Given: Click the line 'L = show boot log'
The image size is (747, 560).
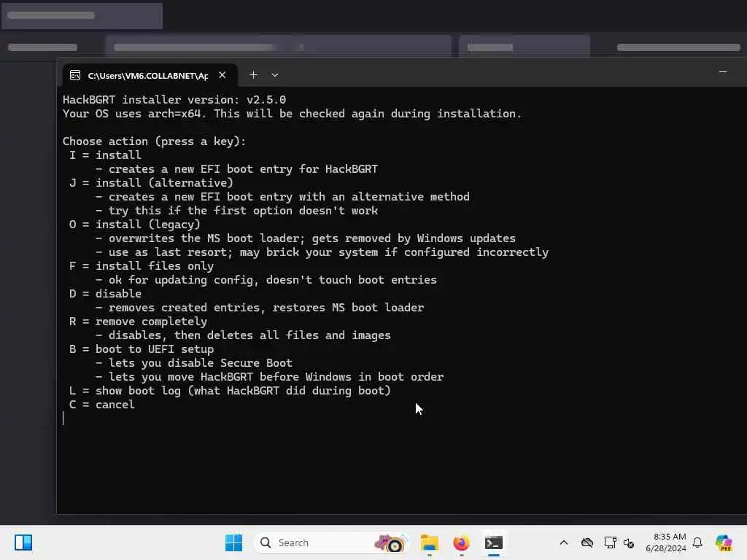Looking at the screenshot, I should pos(230,391).
